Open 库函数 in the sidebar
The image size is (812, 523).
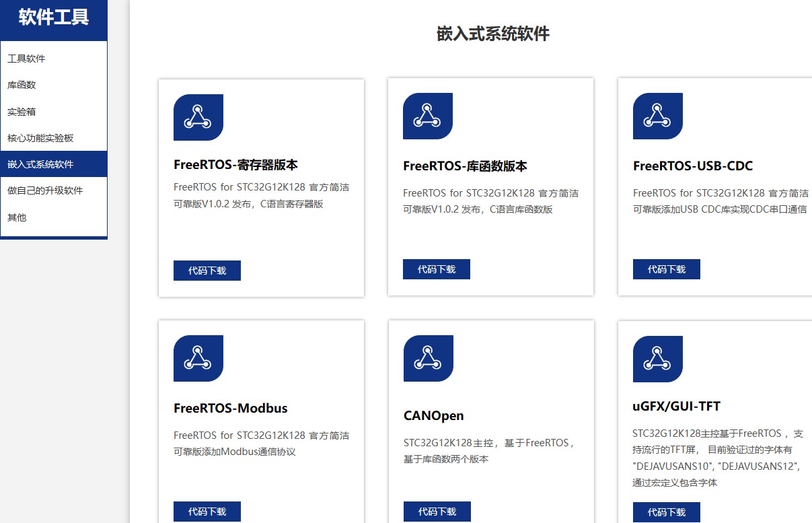54,85
